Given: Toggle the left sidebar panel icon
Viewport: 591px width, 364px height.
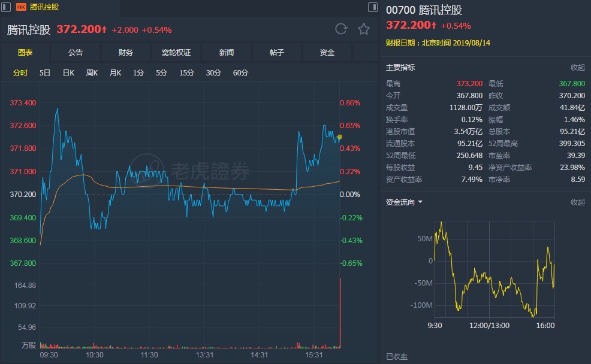Looking at the screenshot, I should point(6,7).
